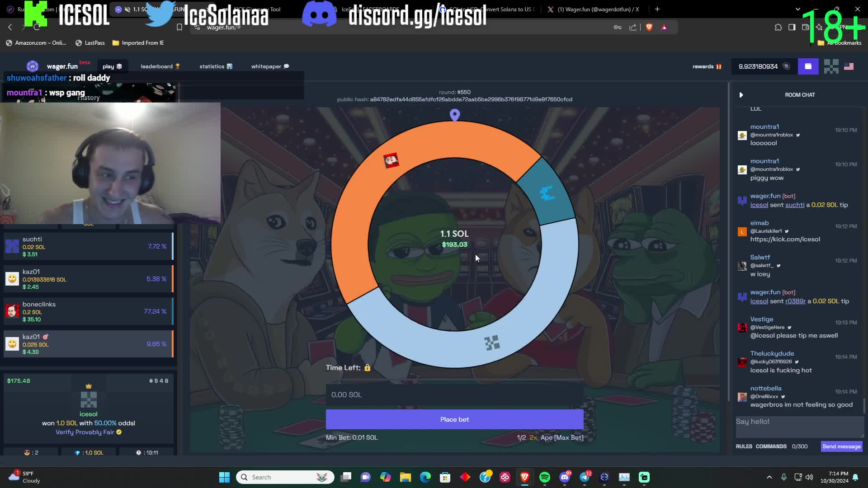Open Spotify from the taskbar
Screen dimensions: 868x488
pyautogui.click(x=545, y=477)
